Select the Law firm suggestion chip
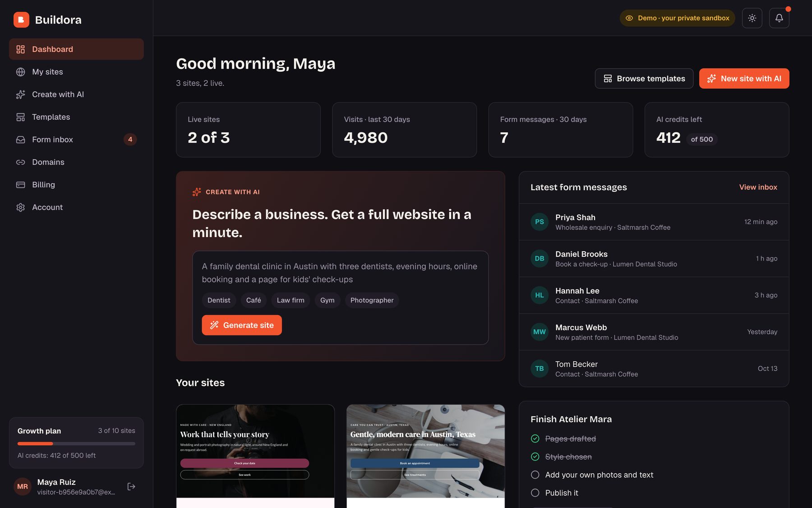 point(291,300)
